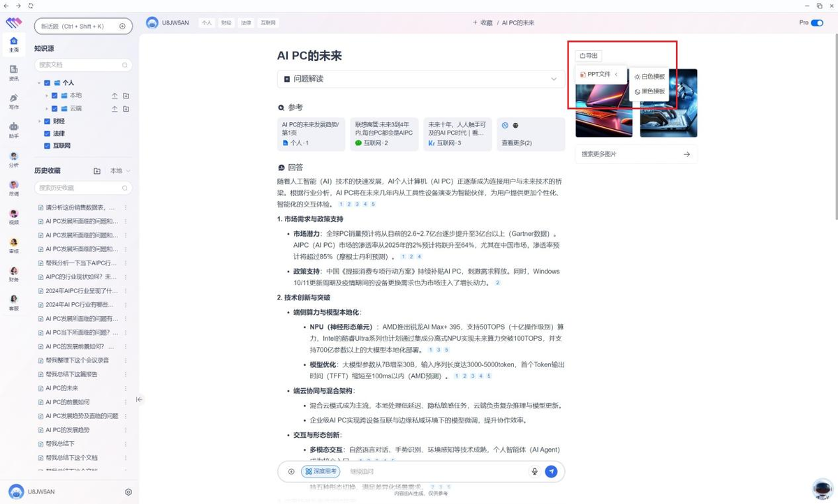Select the 法律 tag in the top bar

(x=246, y=23)
